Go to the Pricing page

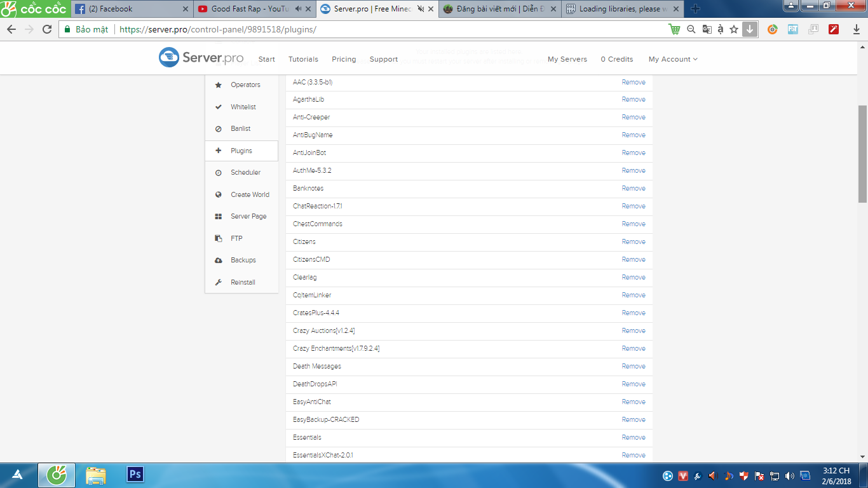[344, 59]
